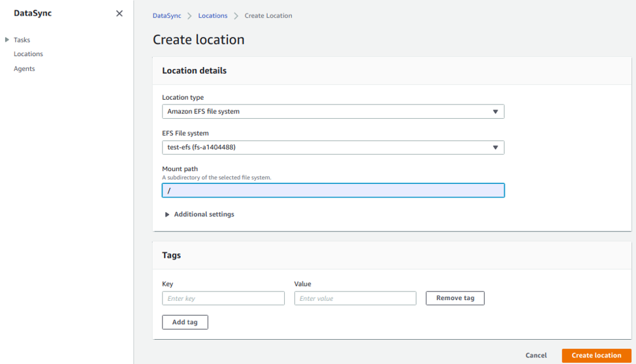Navigate to the DataSync breadcrumb link

pos(167,16)
